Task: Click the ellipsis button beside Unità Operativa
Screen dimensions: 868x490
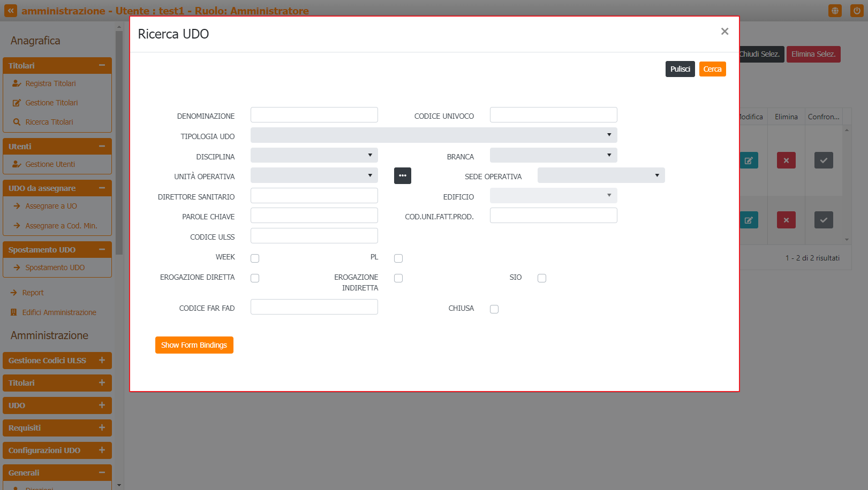Action: tap(402, 175)
